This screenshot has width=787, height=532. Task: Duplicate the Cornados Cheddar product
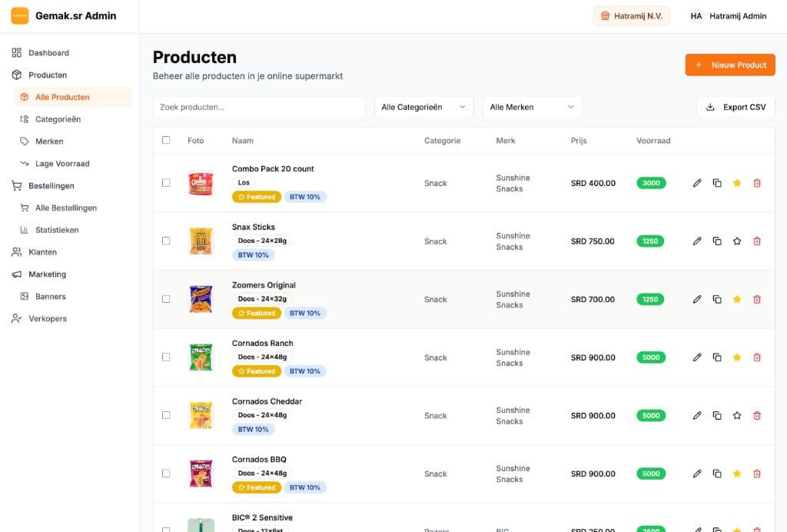717,416
